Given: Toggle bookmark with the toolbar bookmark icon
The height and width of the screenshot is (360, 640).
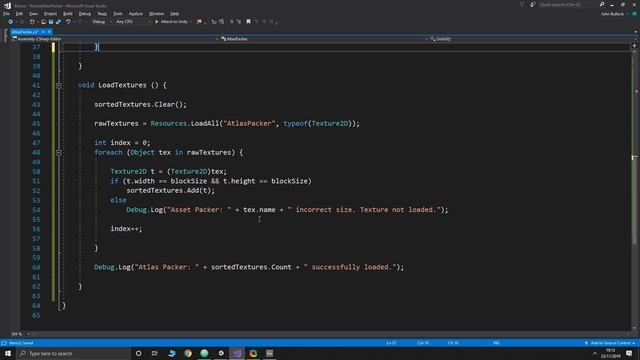Looking at the screenshot, I should click(x=248, y=22).
